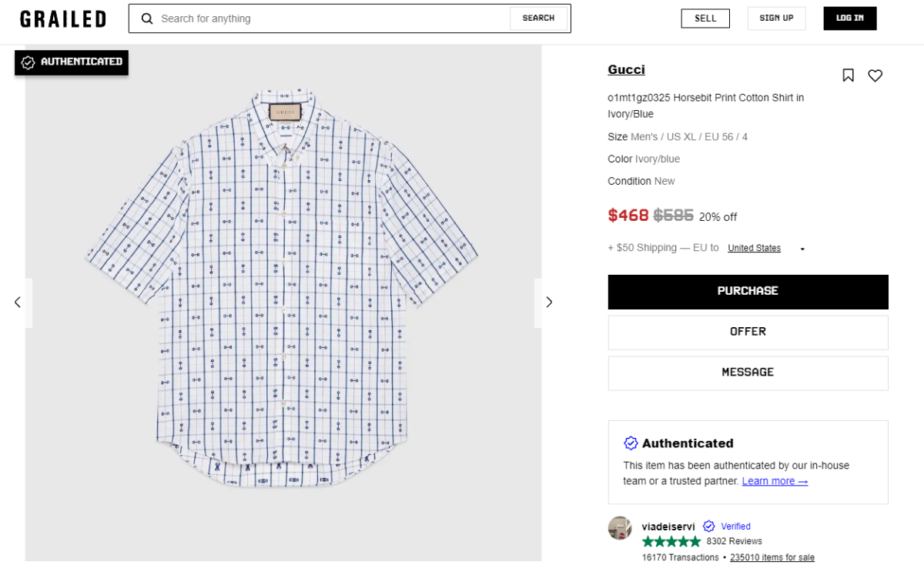Click the blue Verified seller badge
The width and height of the screenshot is (924, 565).
727,527
